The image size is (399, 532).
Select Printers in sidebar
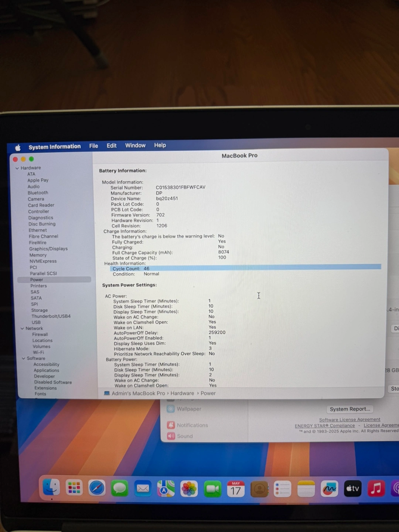pos(39,286)
